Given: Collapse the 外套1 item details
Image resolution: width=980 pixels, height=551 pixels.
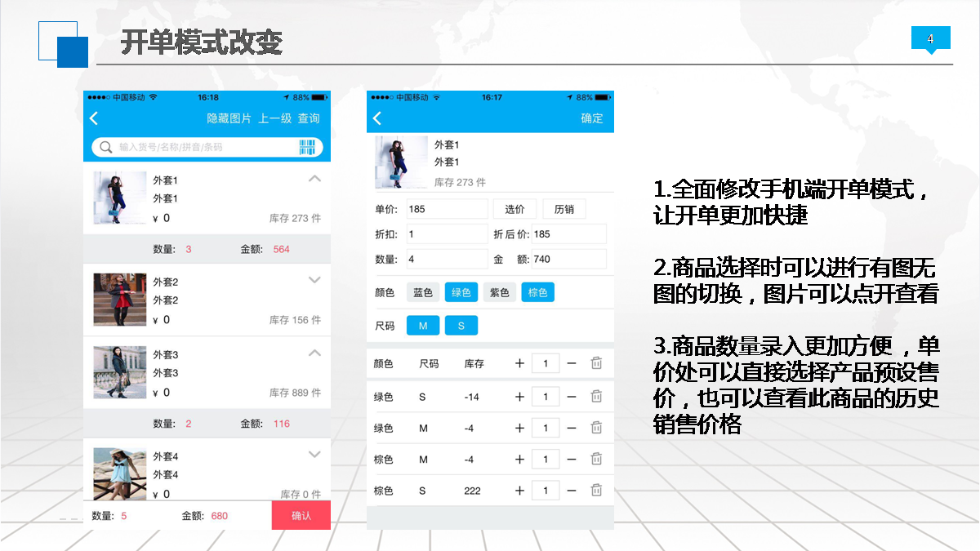Looking at the screenshot, I should click(x=315, y=179).
